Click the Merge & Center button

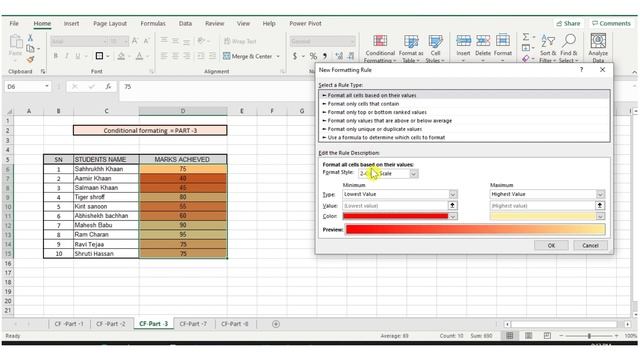pyautogui.click(x=248, y=56)
